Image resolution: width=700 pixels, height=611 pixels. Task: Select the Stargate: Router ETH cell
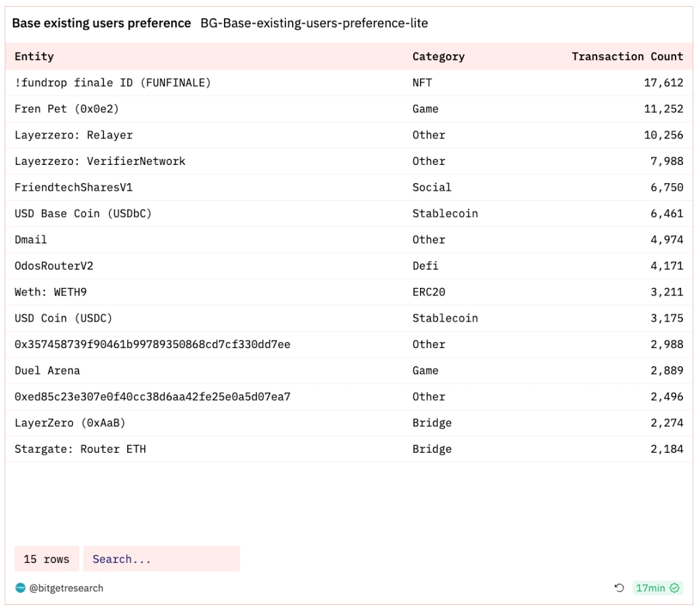point(80,449)
